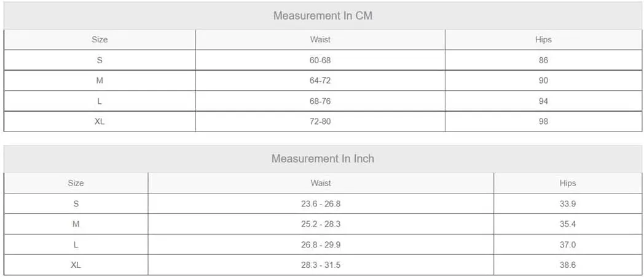
Task: Click the XL size cell in CM table
Action: pyautogui.click(x=100, y=122)
